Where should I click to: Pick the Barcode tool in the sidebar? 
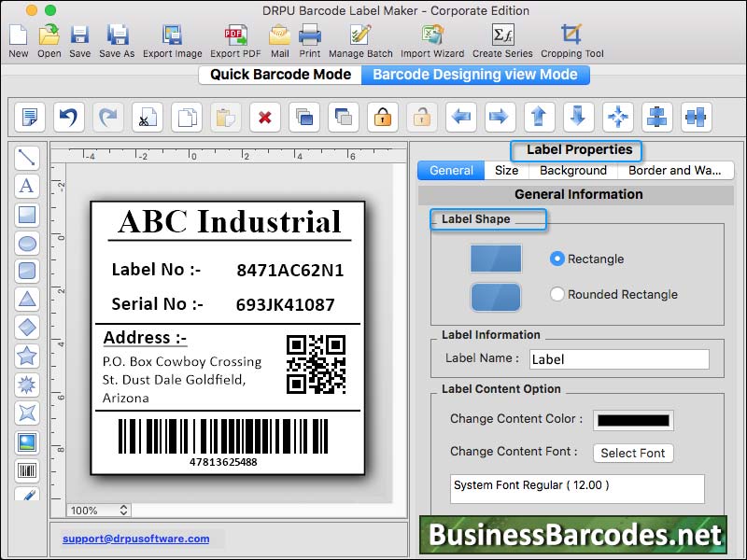pos(27,468)
